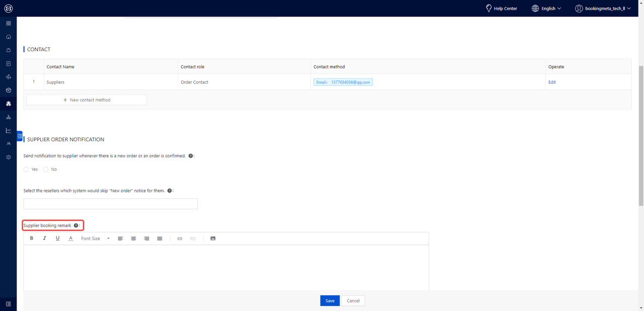Open the English language dropdown
This screenshot has width=644, height=311.
click(x=546, y=9)
